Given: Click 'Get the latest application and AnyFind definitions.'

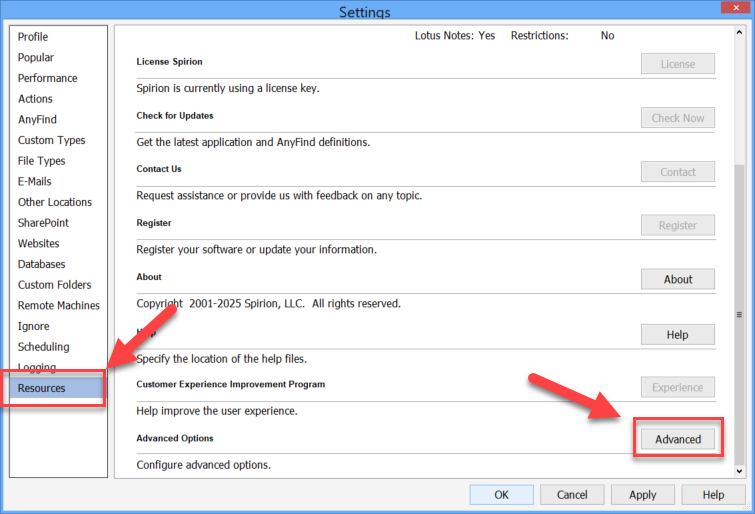Looking at the screenshot, I should [253, 142].
